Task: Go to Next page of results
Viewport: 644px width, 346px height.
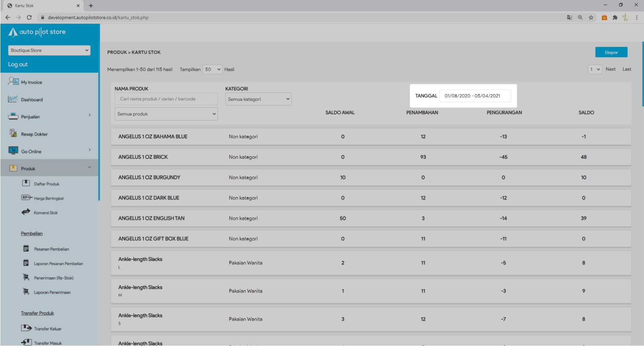Action: coord(610,69)
